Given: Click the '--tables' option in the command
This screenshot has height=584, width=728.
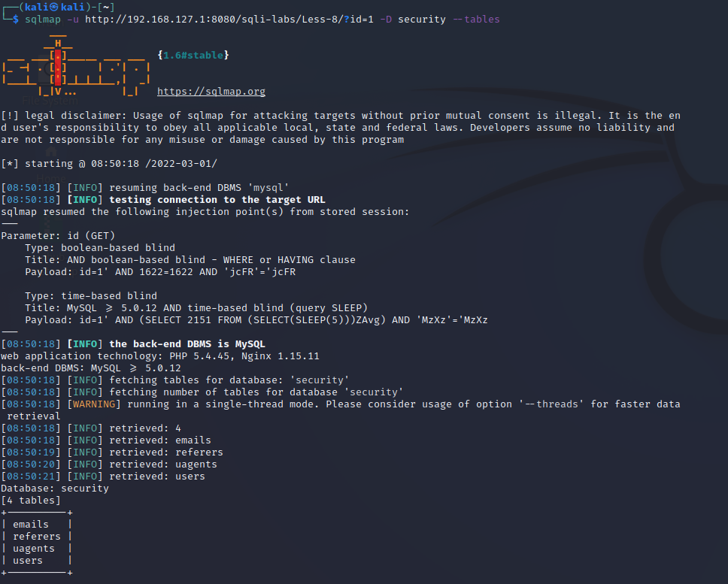Looking at the screenshot, I should (476, 20).
